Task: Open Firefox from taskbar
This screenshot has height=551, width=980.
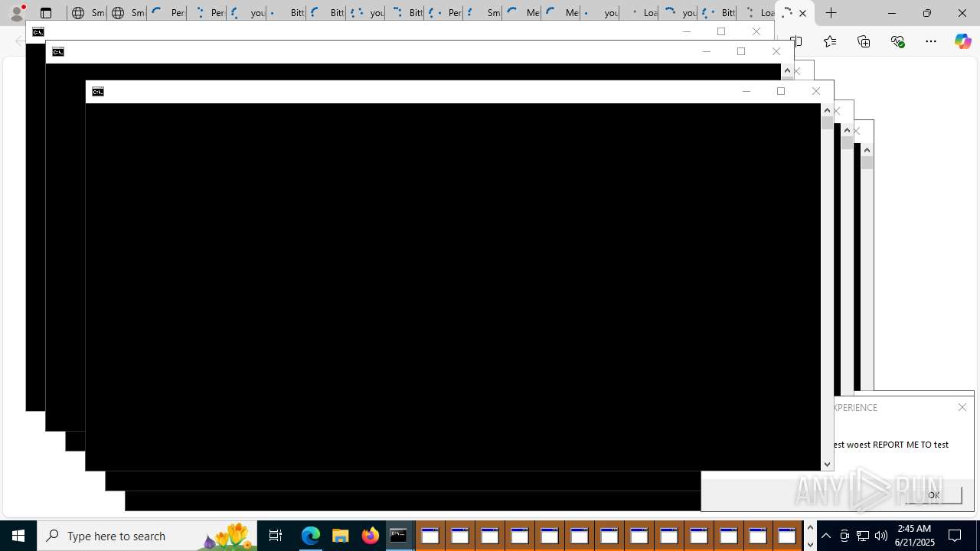Action: [370, 536]
